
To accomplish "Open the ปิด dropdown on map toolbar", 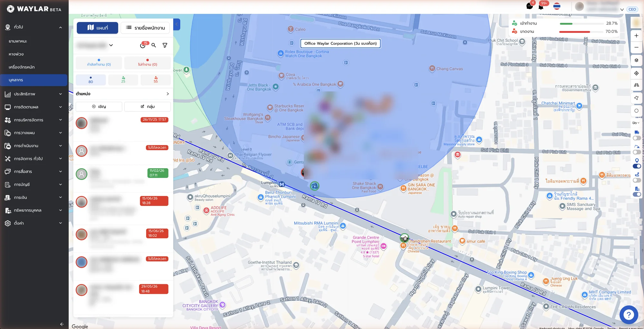I will tap(636, 123).
